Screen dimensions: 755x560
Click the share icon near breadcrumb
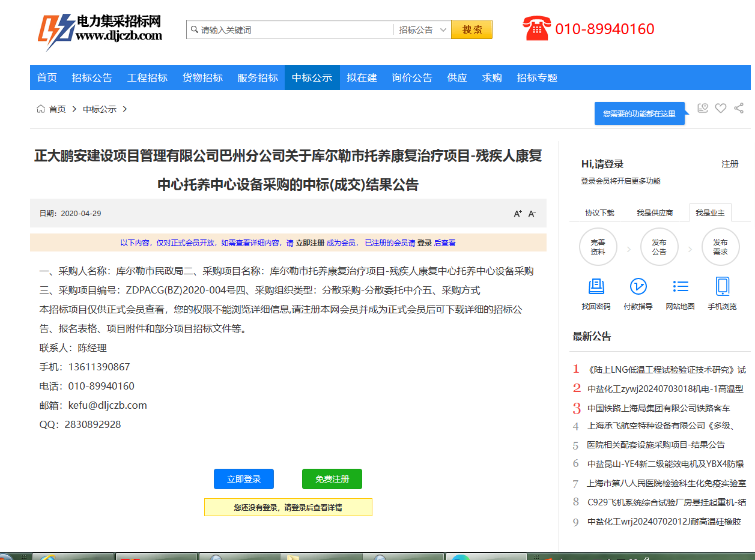click(x=739, y=108)
